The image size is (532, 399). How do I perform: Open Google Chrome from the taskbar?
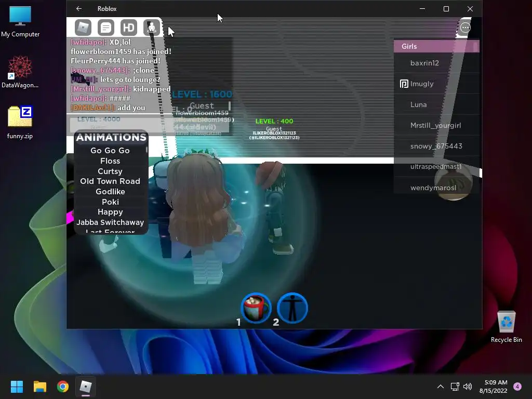63,387
